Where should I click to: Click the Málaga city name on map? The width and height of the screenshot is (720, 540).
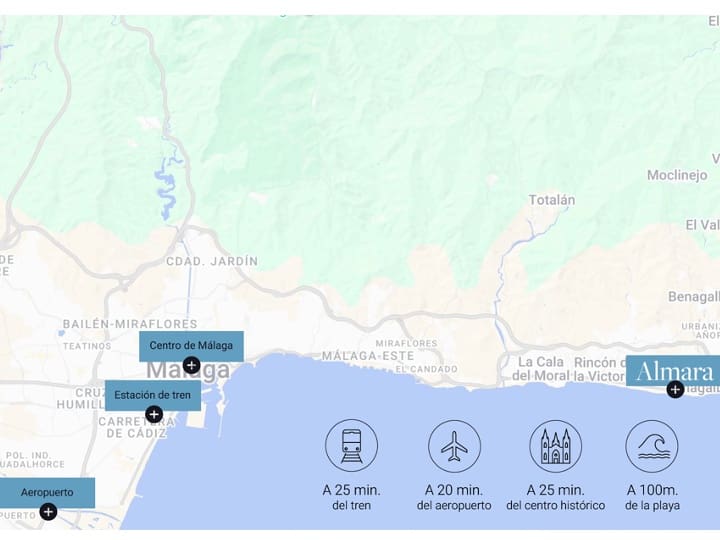click(188, 371)
